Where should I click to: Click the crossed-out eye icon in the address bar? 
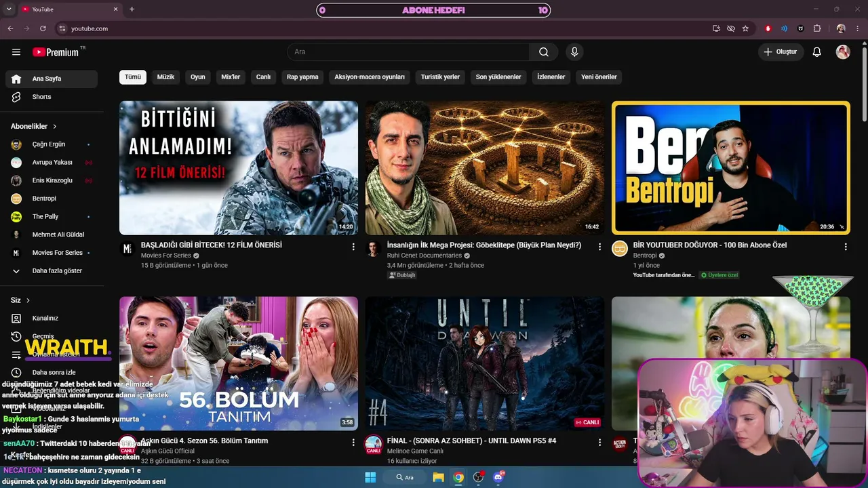[x=731, y=28]
